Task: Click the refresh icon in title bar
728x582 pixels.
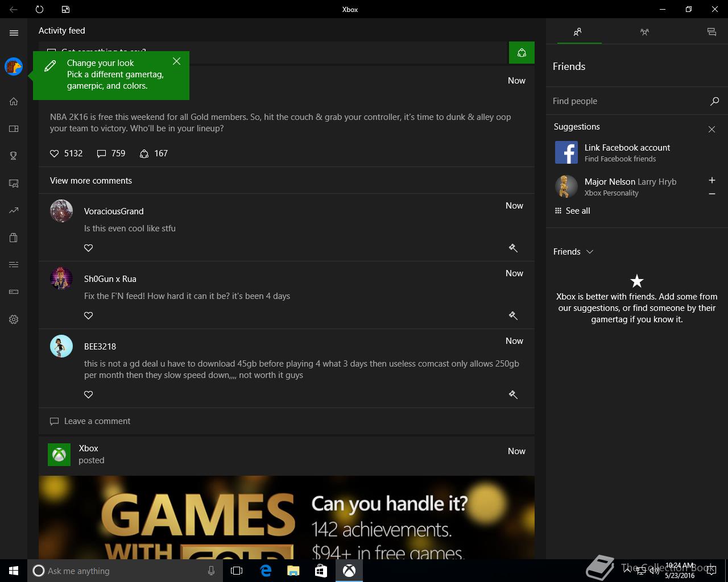Action: (x=39, y=9)
